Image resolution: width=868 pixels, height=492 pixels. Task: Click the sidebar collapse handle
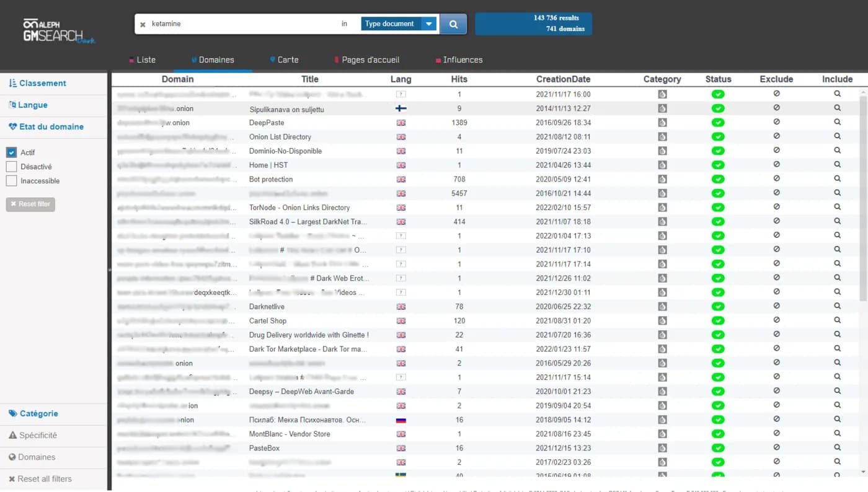point(109,270)
